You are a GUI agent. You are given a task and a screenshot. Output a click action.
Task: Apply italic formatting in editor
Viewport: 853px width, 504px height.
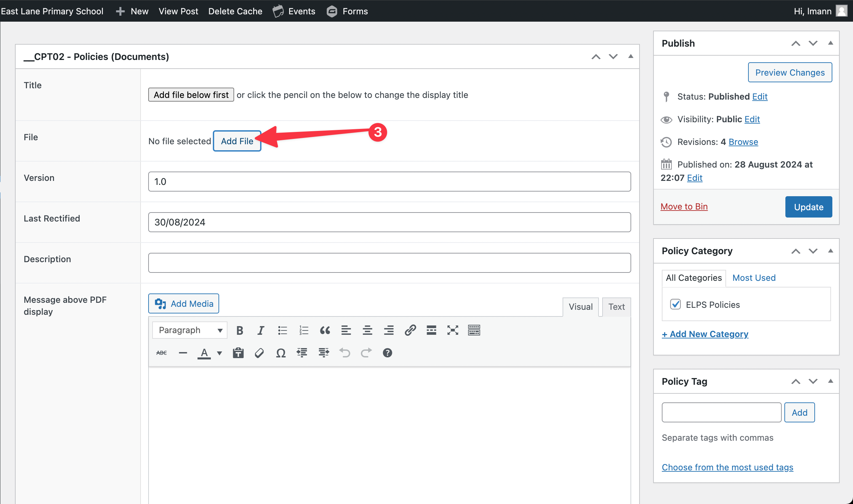coord(260,330)
